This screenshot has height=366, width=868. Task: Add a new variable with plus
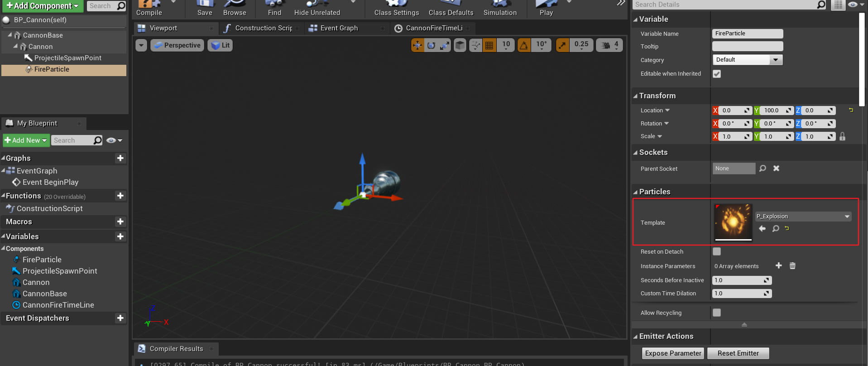[x=120, y=236]
